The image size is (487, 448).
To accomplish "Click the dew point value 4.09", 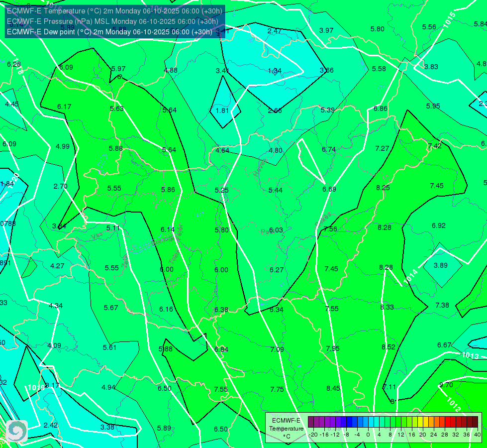I will click(x=54, y=345).
